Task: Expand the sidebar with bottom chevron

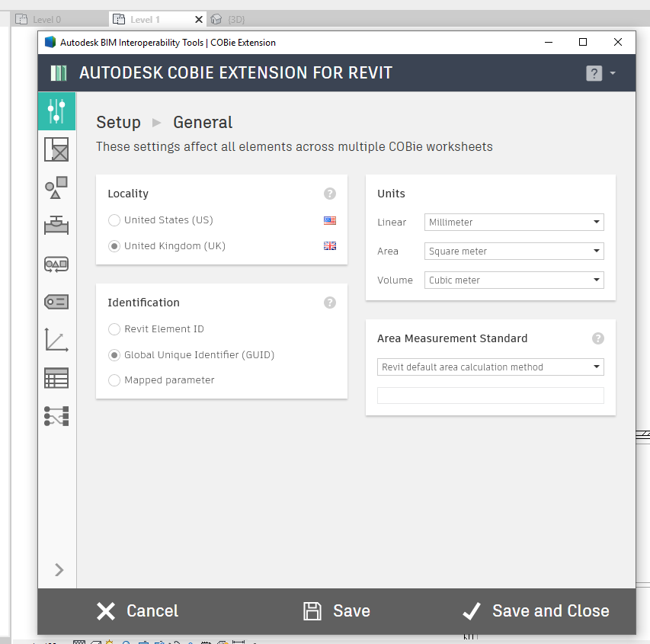Action: [59, 570]
